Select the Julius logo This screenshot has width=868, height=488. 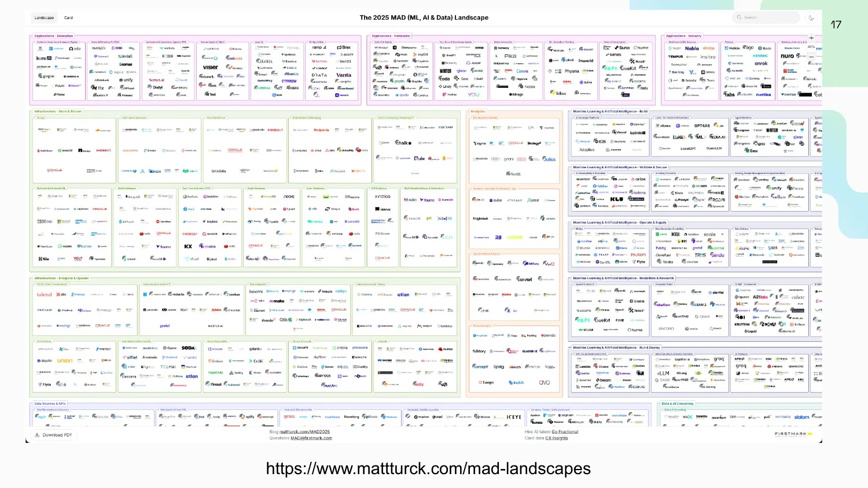pos(549,159)
